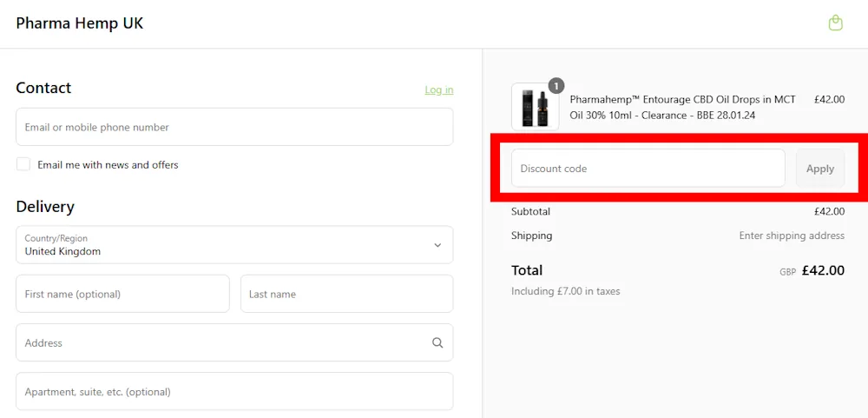Click the Apply discount button
The width and height of the screenshot is (868, 418).
coord(820,168)
